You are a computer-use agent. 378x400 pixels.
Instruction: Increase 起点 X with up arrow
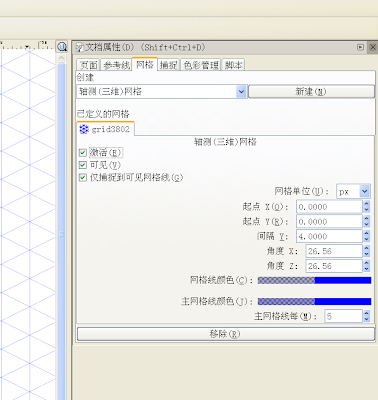367,204
